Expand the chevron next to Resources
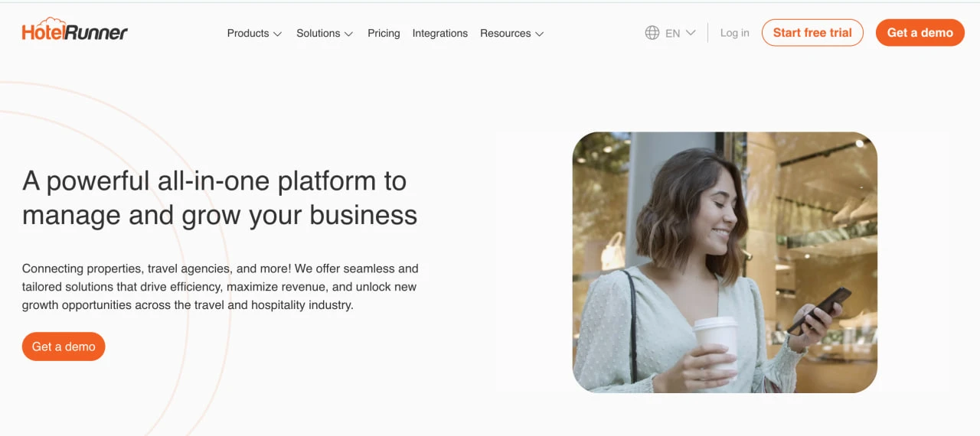Screen dimensions: 980x436 [x=540, y=34]
